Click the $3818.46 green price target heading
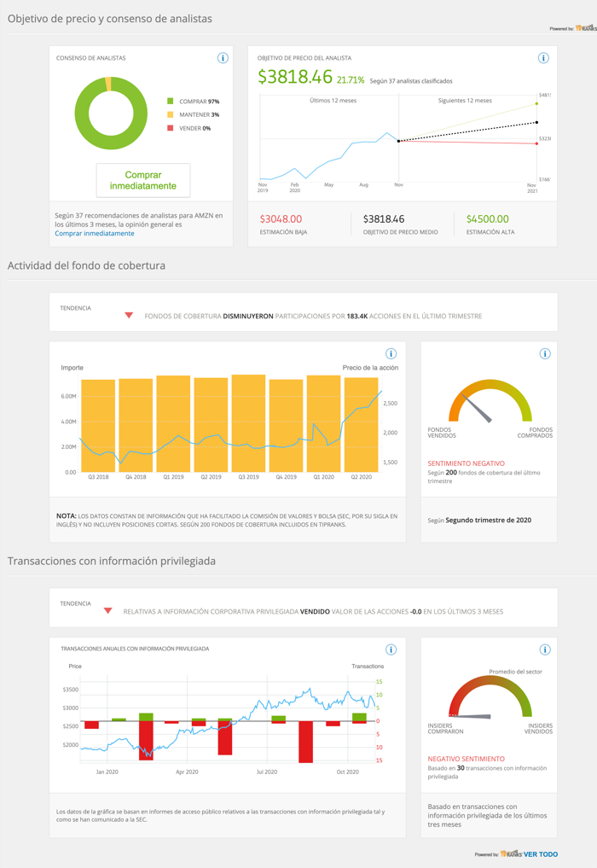The width and height of the screenshot is (597, 868). tap(295, 77)
